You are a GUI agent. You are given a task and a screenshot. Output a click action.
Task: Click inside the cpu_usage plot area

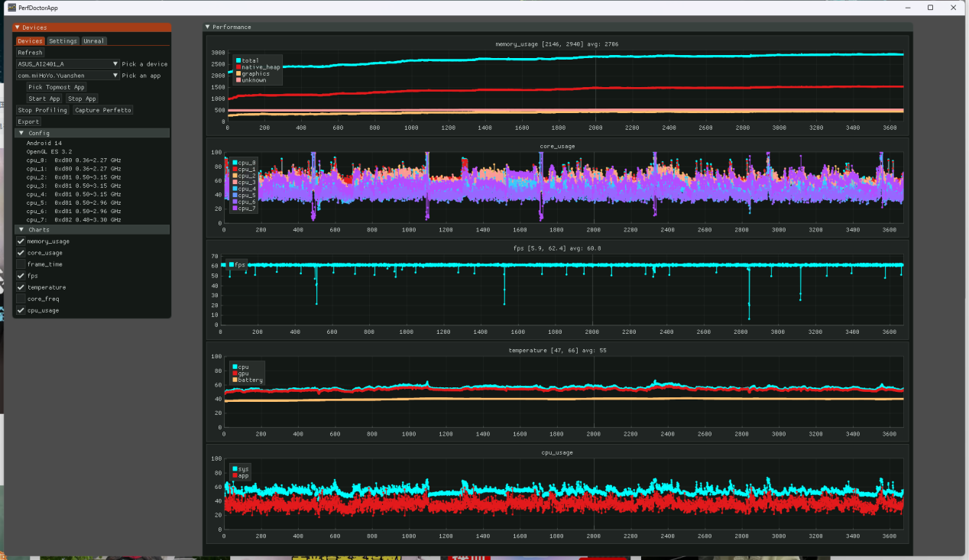click(563, 494)
